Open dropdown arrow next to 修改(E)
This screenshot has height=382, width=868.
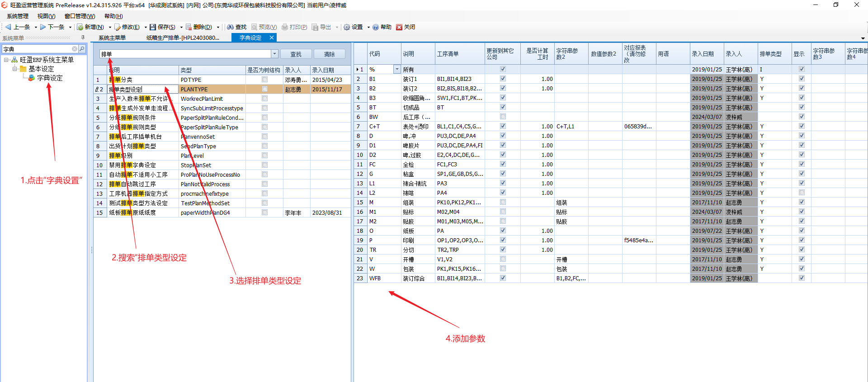145,27
